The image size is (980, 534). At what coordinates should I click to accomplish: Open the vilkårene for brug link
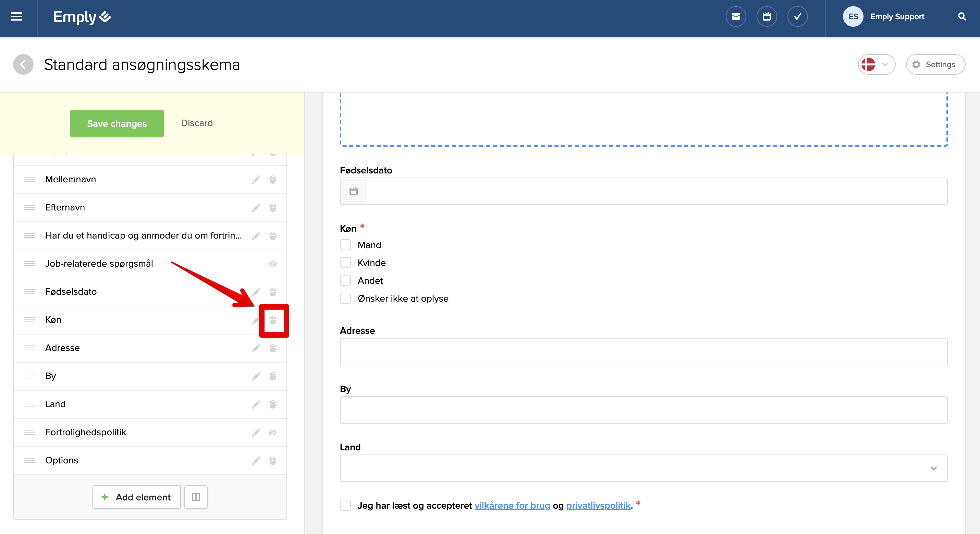(x=512, y=506)
